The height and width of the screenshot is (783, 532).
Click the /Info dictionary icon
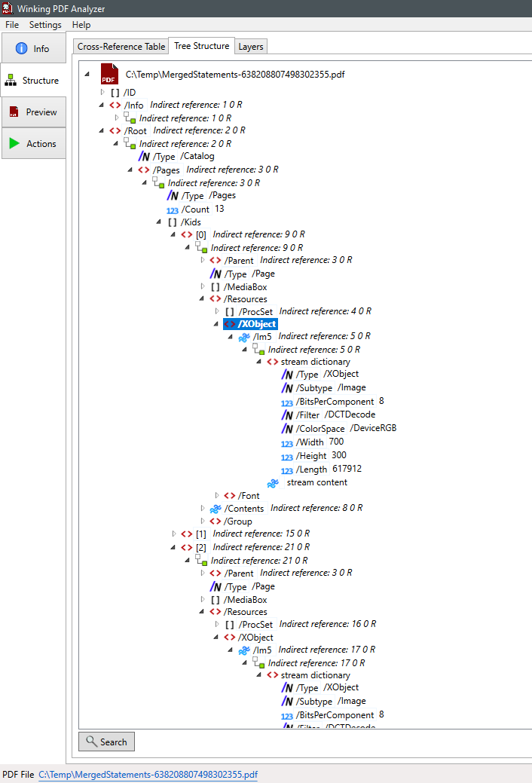[x=115, y=106]
